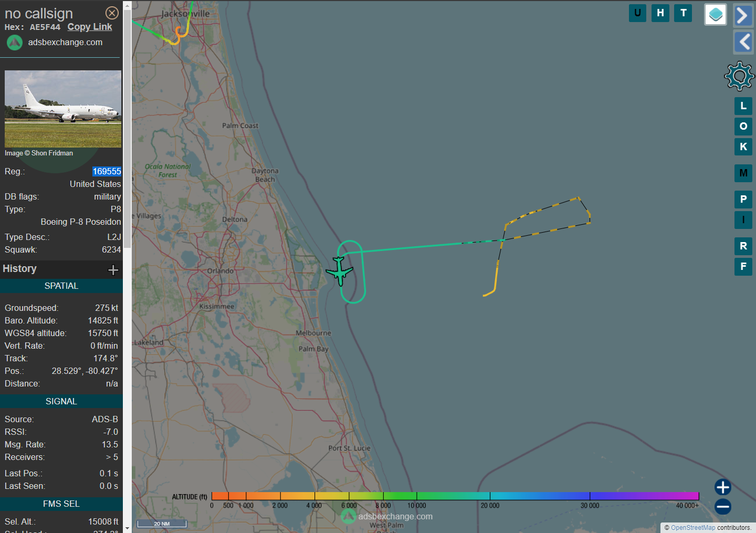Viewport: 756px width, 533px height.
Task: Toggle the F map option button
Action: (743, 267)
